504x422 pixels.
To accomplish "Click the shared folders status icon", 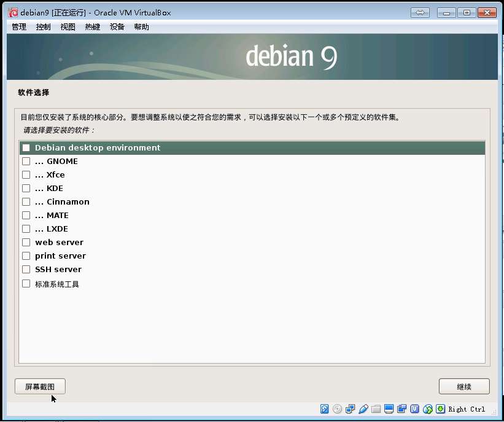I will [376, 409].
